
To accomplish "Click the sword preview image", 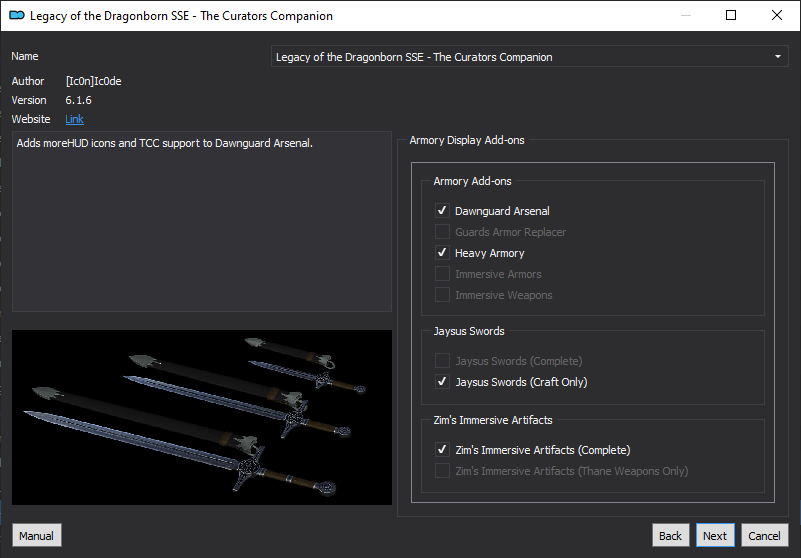I will [202, 417].
